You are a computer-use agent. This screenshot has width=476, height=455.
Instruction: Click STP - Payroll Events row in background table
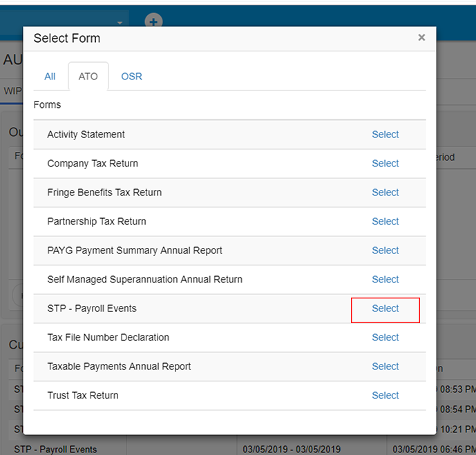pyautogui.click(x=55, y=449)
